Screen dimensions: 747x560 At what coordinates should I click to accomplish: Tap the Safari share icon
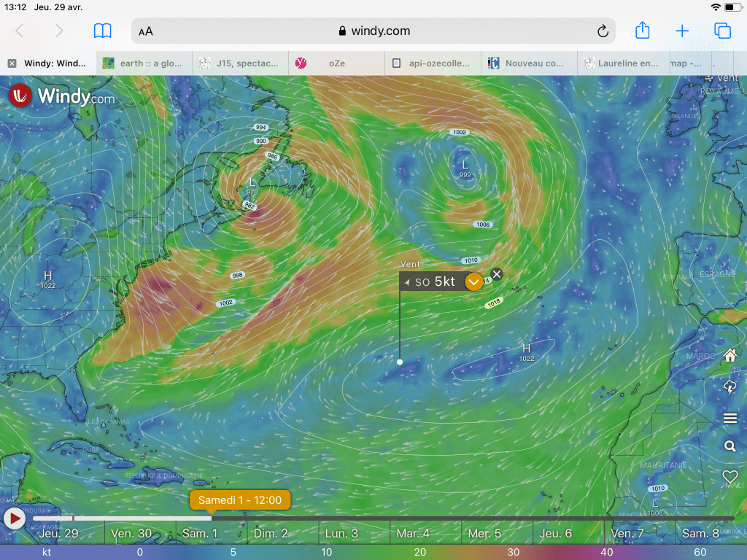tap(642, 31)
